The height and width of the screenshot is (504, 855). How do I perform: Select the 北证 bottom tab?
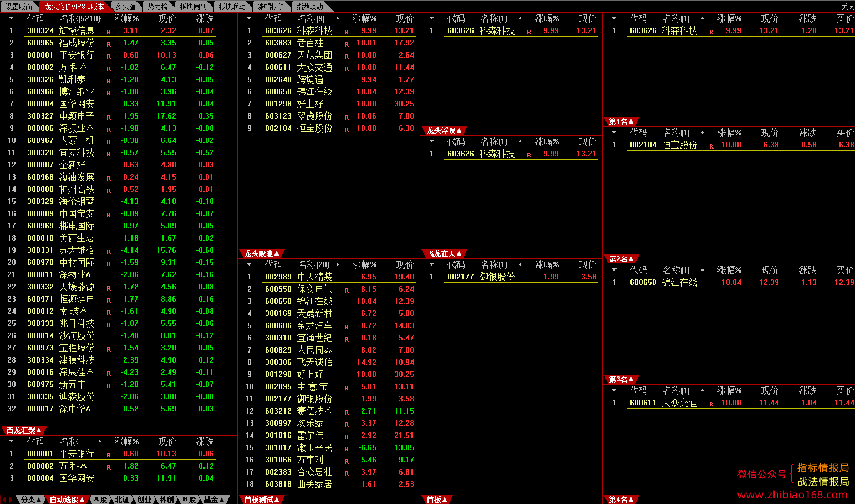tap(123, 500)
